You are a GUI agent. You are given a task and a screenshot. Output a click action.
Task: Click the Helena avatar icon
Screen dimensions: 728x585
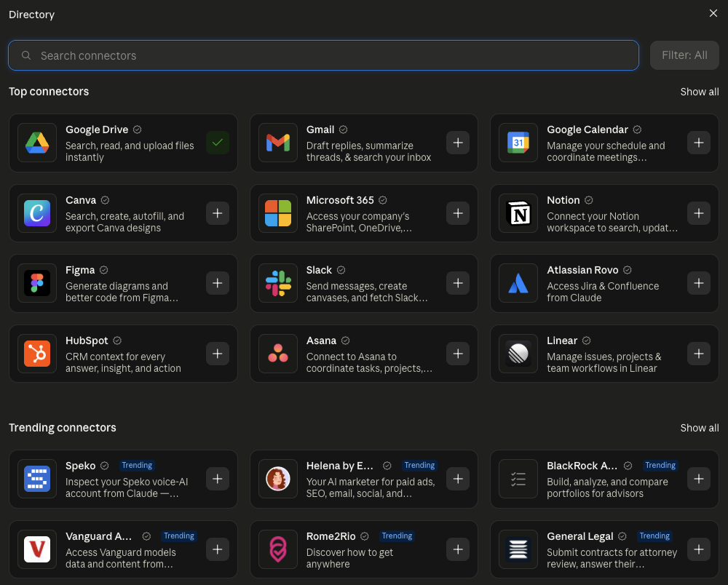[x=278, y=479]
